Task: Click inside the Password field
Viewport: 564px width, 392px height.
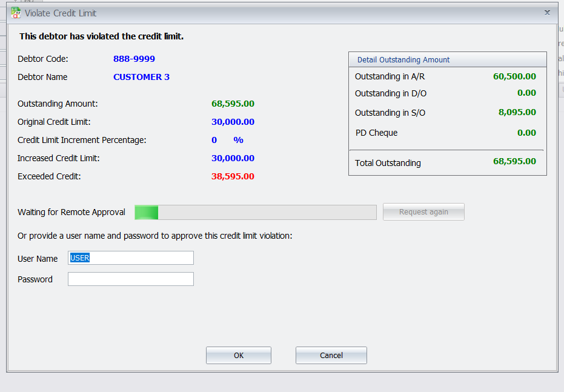Action: (x=130, y=279)
